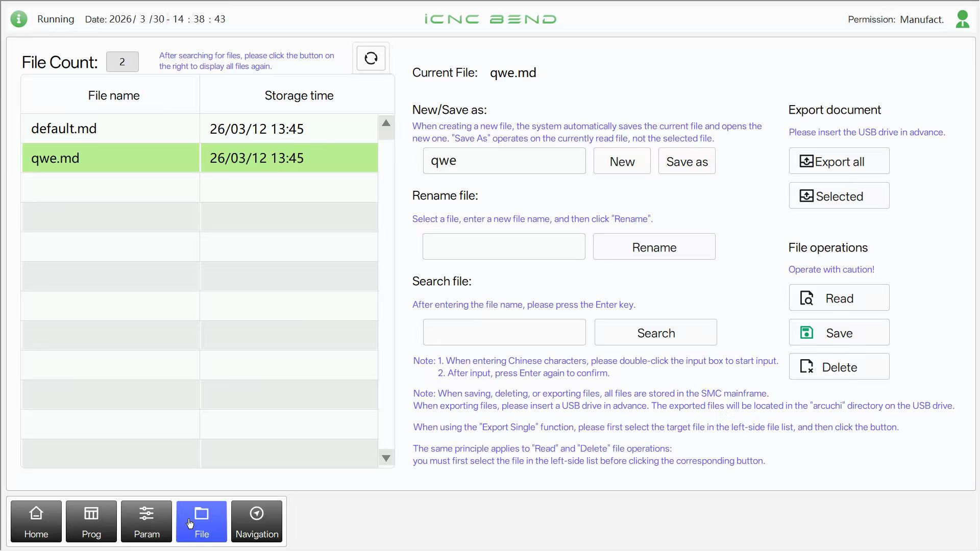Screen dimensions: 980x551
Task: Select the default.md file row
Action: pos(200,129)
